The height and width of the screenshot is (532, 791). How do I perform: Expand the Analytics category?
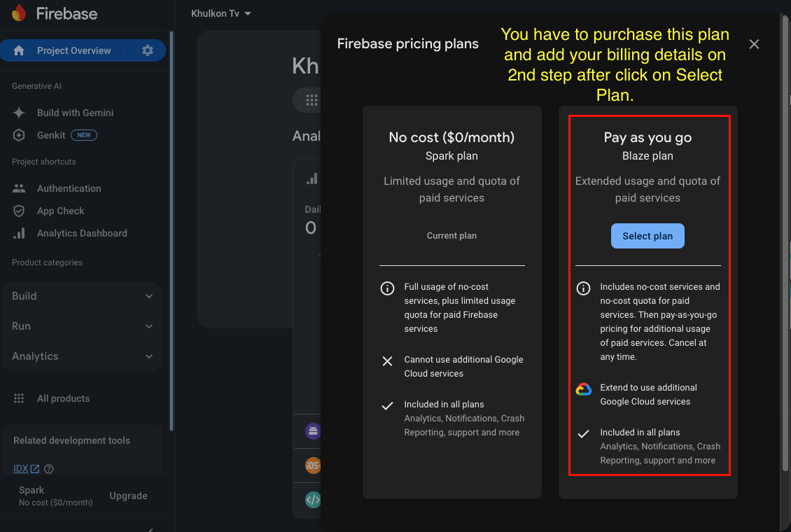82,356
